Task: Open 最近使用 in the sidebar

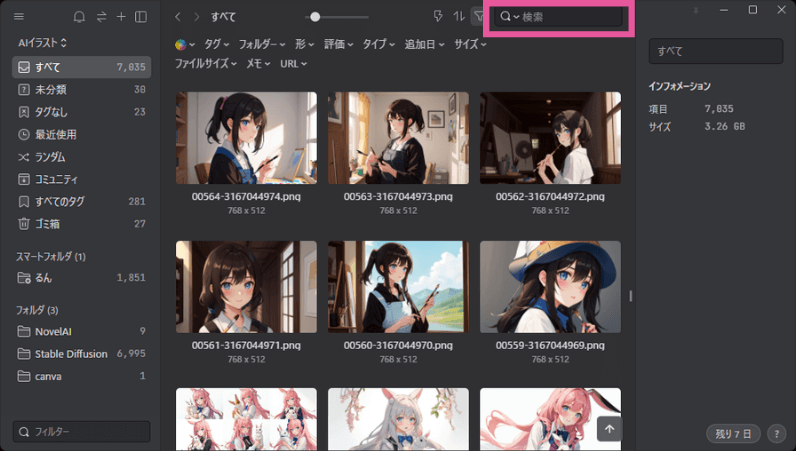Action: (x=81, y=135)
